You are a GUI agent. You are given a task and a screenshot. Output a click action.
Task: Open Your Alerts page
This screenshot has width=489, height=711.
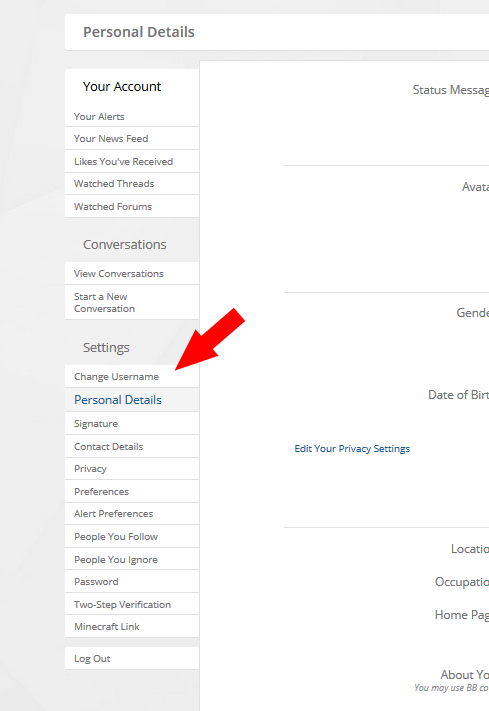tap(132, 117)
